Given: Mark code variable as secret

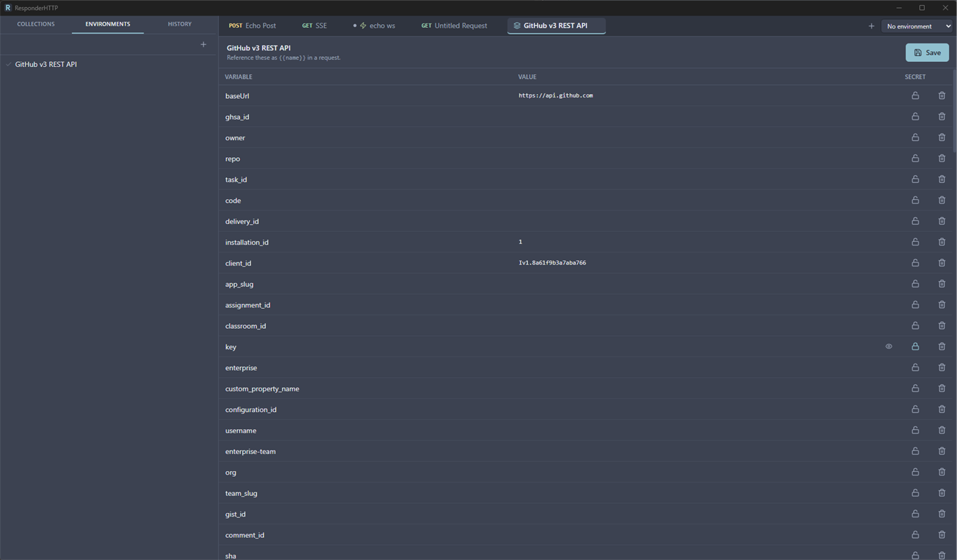Looking at the screenshot, I should [915, 200].
